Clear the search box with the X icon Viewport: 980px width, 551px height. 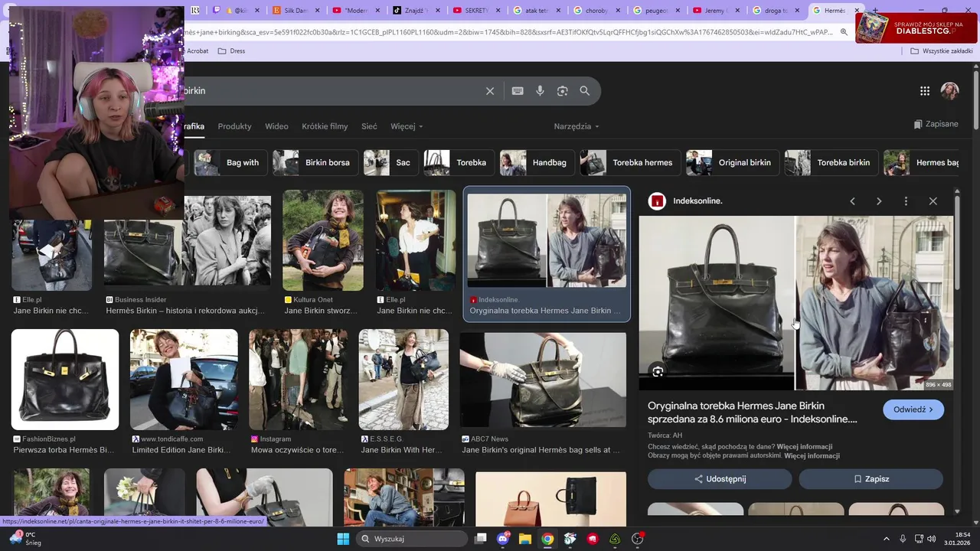[x=490, y=91]
